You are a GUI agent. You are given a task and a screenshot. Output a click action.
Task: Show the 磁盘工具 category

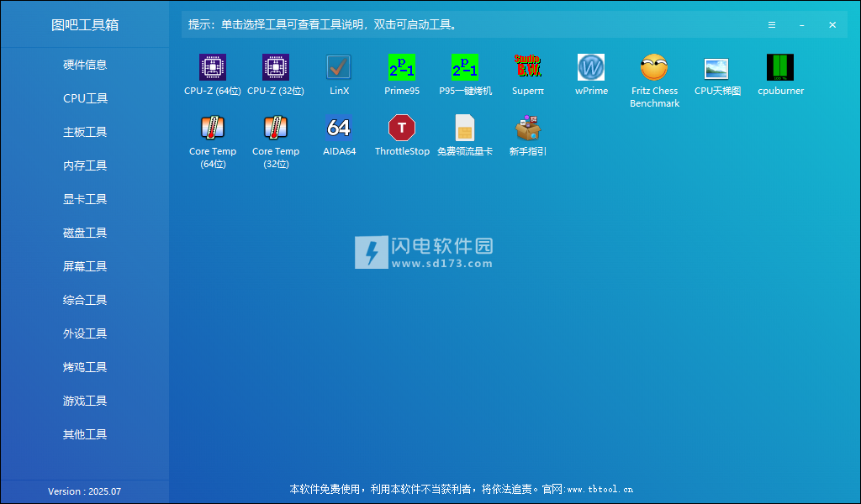pyautogui.click(x=85, y=233)
